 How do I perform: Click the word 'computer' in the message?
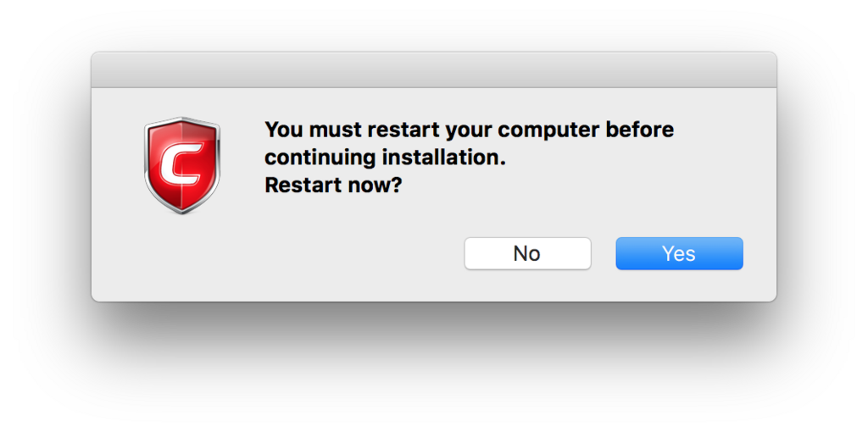pyautogui.click(x=548, y=130)
